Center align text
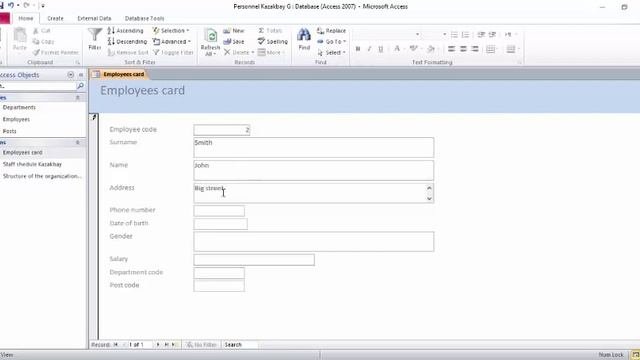640x360 pixels. pos(463,49)
